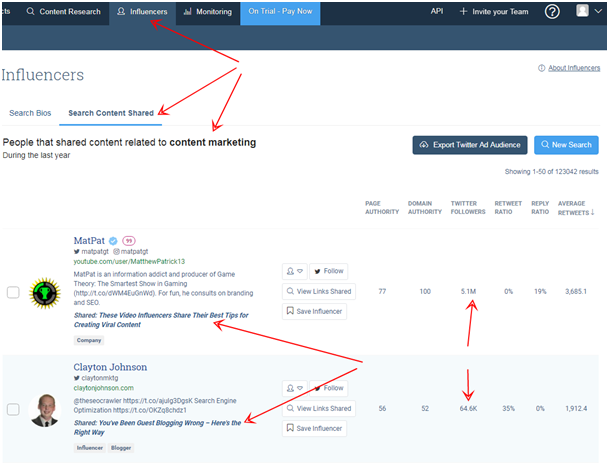Click On Trial - Pay Now
The width and height of the screenshot is (609, 465).
click(280, 12)
